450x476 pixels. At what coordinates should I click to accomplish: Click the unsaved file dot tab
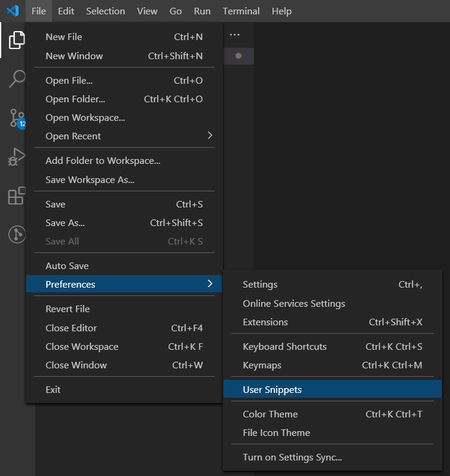pyautogui.click(x=238, y=56)
